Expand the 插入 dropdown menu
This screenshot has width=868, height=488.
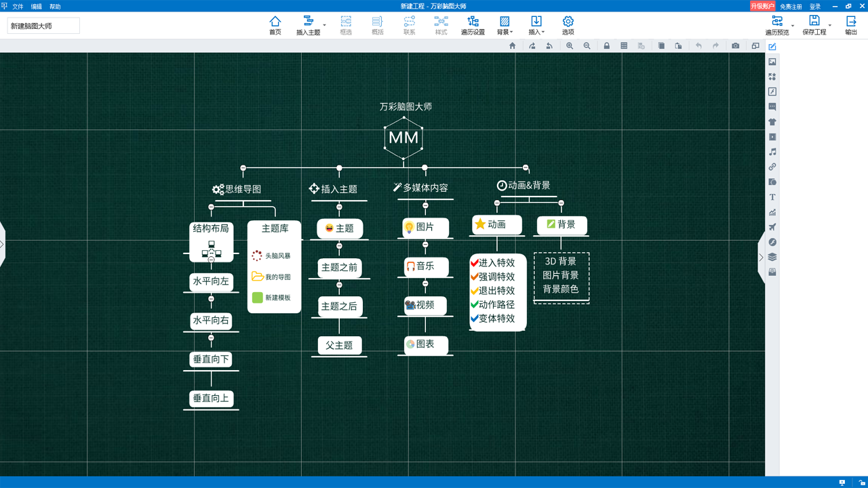536,25
